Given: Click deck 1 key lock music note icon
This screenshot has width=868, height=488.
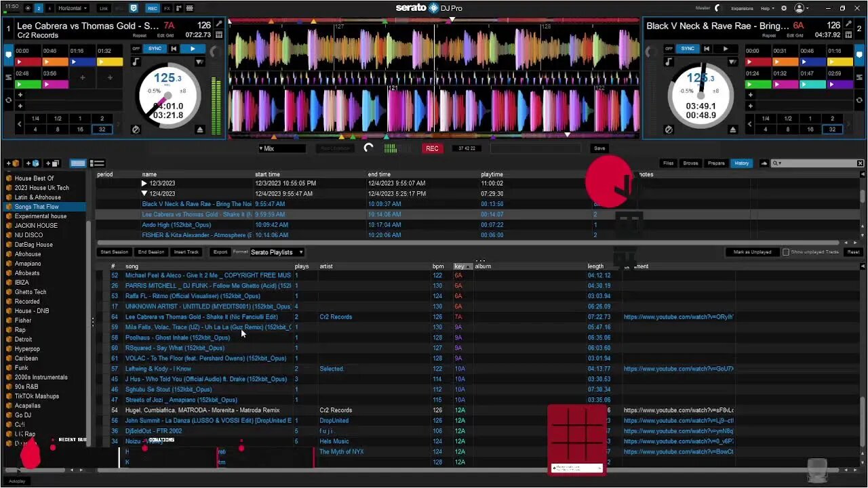Looking at the screenshot, I should 136,62.
